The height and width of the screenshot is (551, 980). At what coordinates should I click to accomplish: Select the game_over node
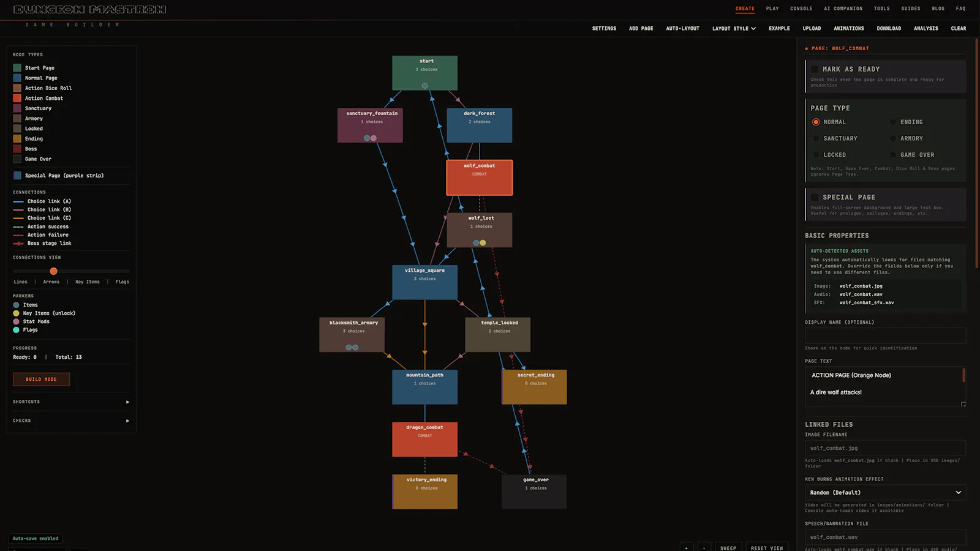[x=534, y=492]
